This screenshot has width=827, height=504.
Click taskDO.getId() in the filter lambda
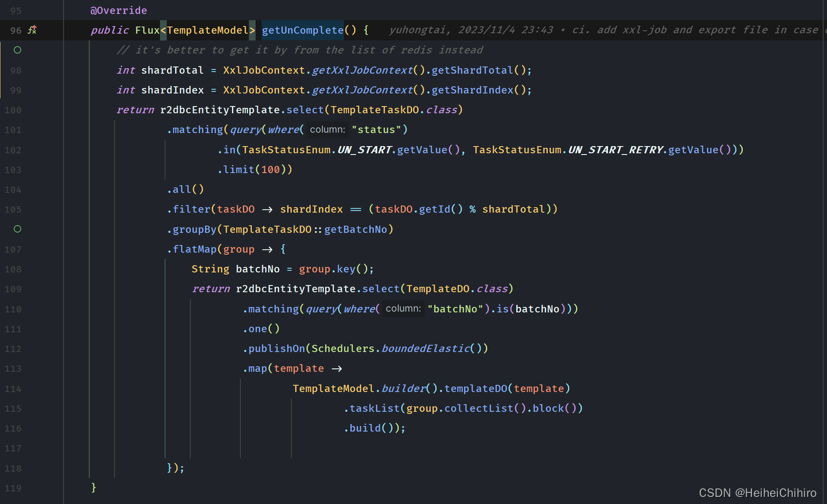coord(419,209)
